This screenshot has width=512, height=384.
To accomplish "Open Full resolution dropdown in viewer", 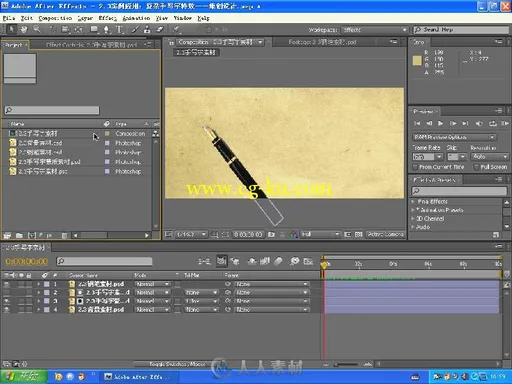I will (x=320, y=234).
